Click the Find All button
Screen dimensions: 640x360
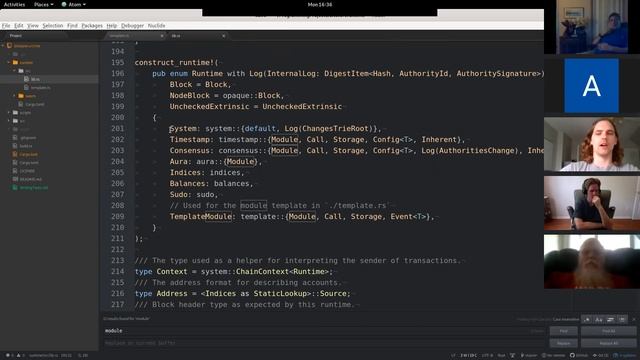tap(609, 331)
